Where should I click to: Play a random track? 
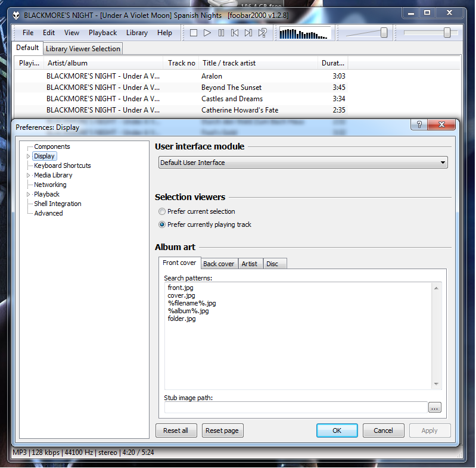pyautogui.click(x=262, y=33)
